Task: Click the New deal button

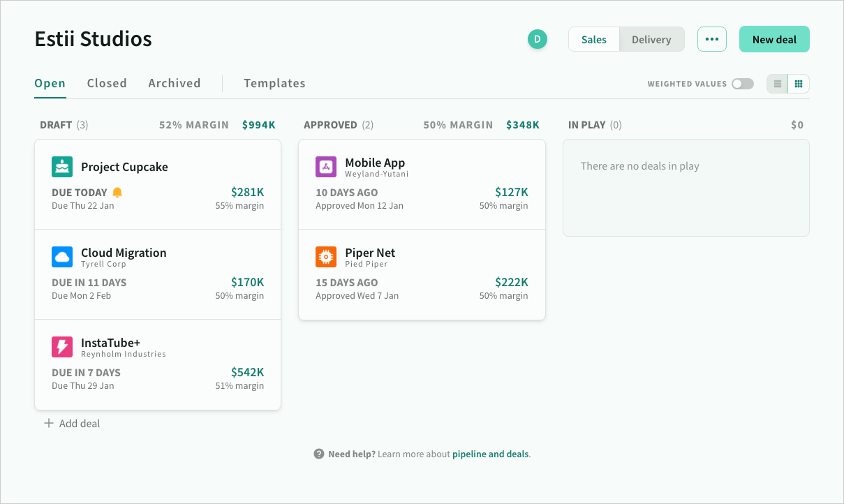Action: tap(774, 39)
